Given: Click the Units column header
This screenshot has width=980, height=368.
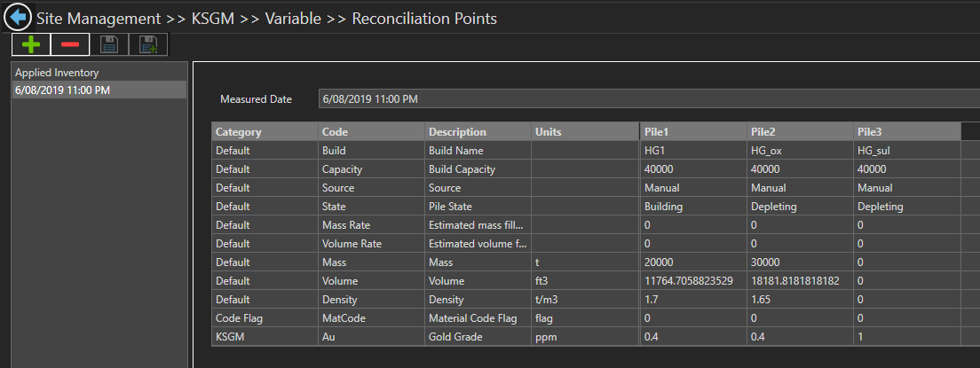Looking at the screenshot, I should [584, 132].
